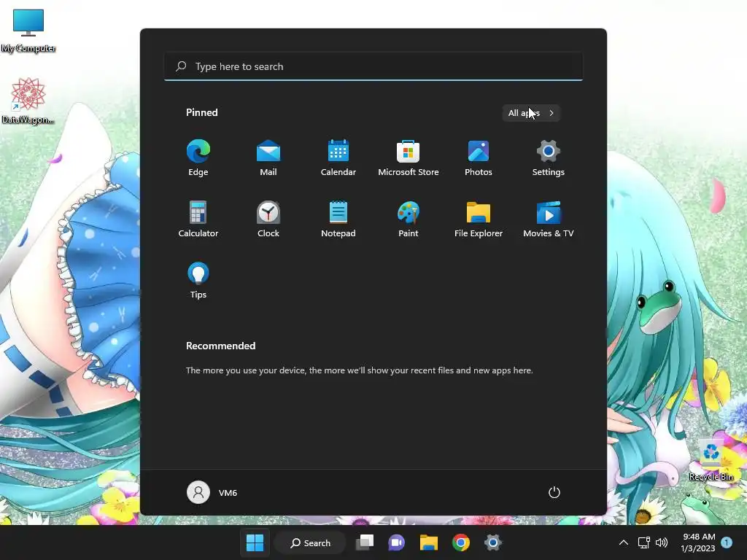Click the power button in Start menu
747x560 pixels.
click(x=554, y=492)
